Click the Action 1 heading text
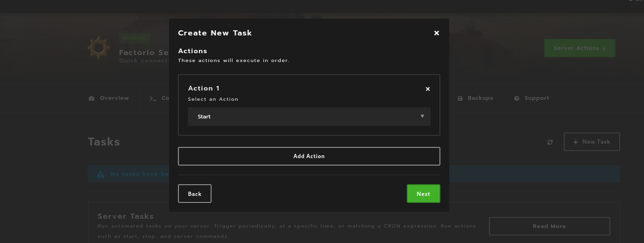 pos(204,88)
